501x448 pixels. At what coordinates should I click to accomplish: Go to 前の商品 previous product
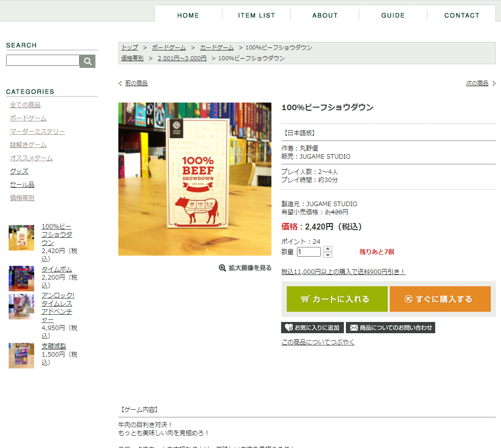click(136, 83)
